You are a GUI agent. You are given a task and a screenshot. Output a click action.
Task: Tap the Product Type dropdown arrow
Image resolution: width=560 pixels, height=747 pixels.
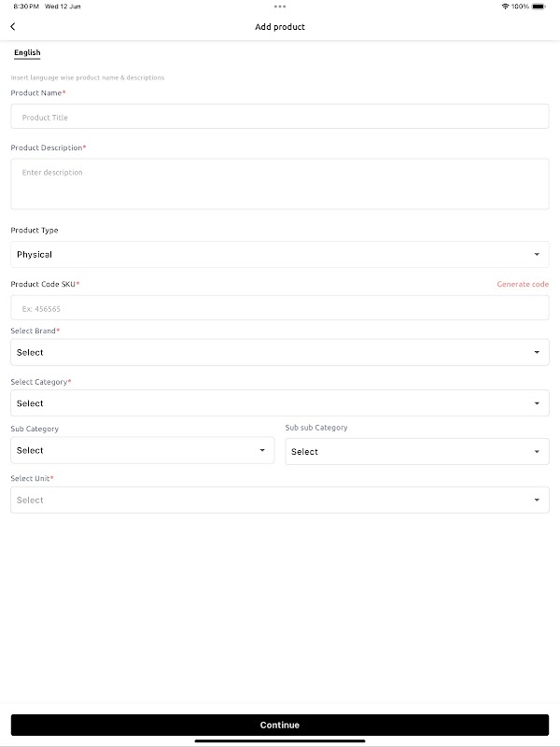click(x=537, y=255)
